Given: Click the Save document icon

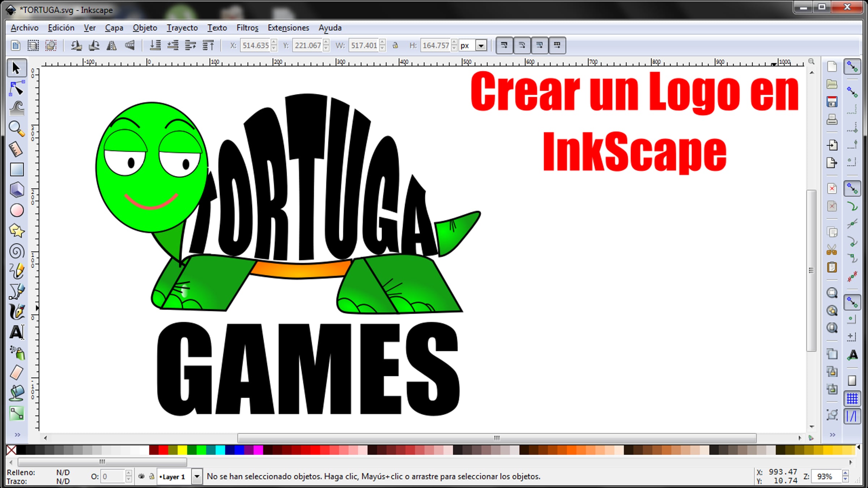Looking at the screenshot, I should pyautogui.click(x=832, y=102).
